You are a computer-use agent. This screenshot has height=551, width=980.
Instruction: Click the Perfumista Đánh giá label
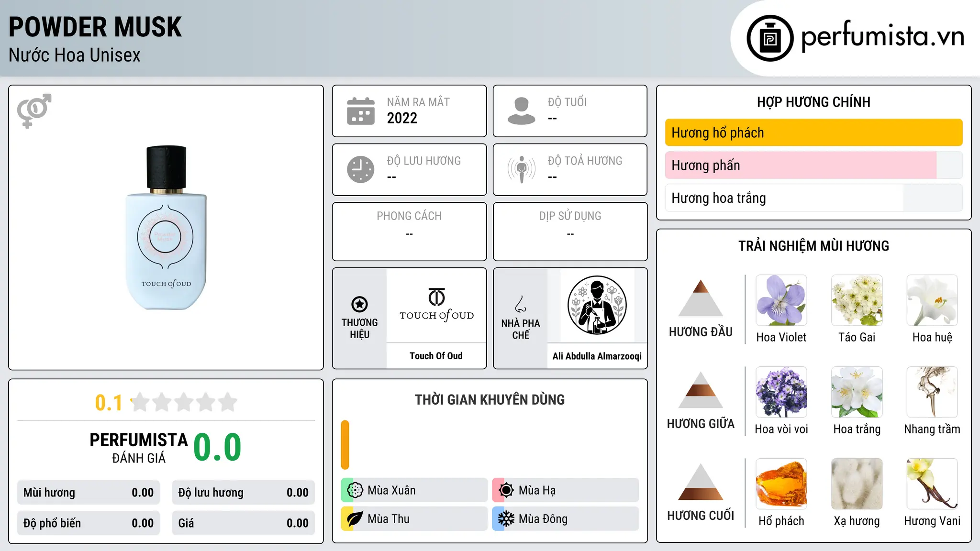point(139,448)
